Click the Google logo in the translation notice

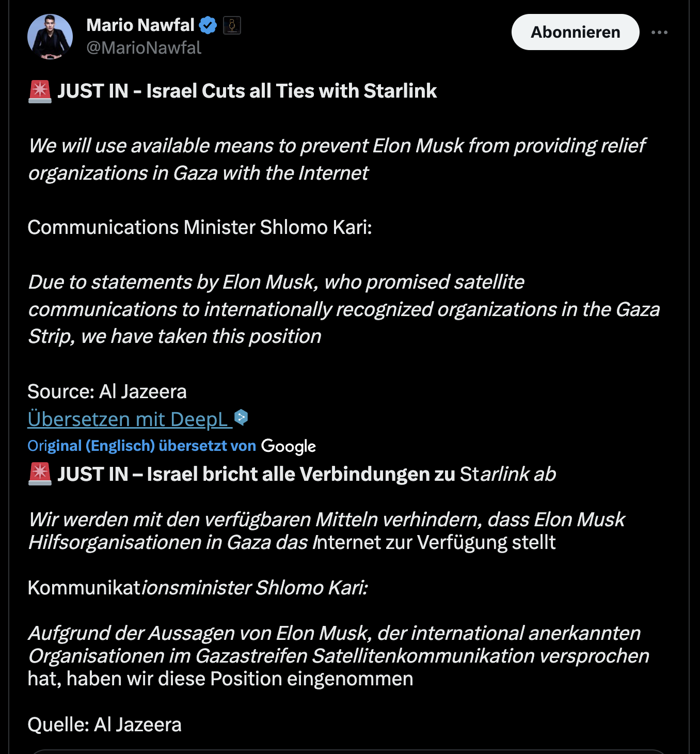click(288, 446)
